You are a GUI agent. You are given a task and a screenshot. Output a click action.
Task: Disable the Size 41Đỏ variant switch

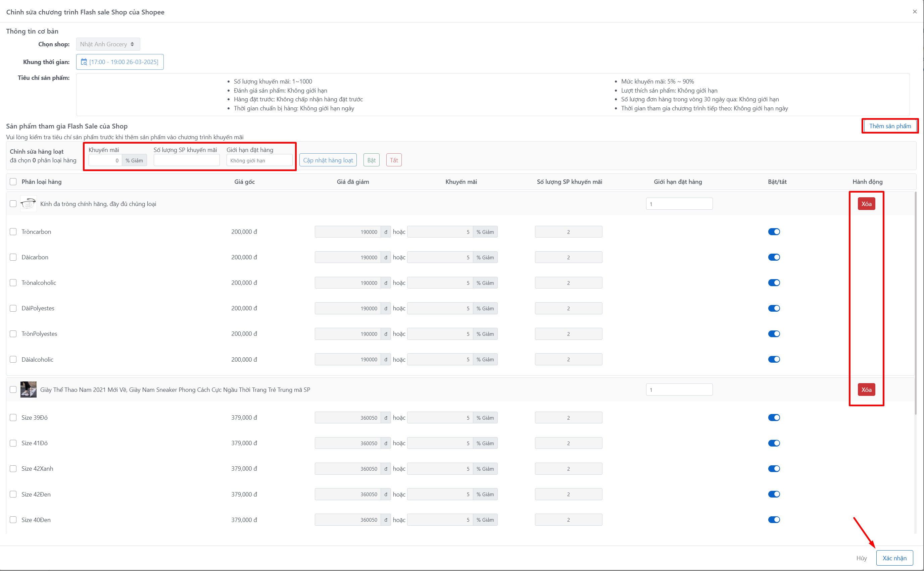774,443
